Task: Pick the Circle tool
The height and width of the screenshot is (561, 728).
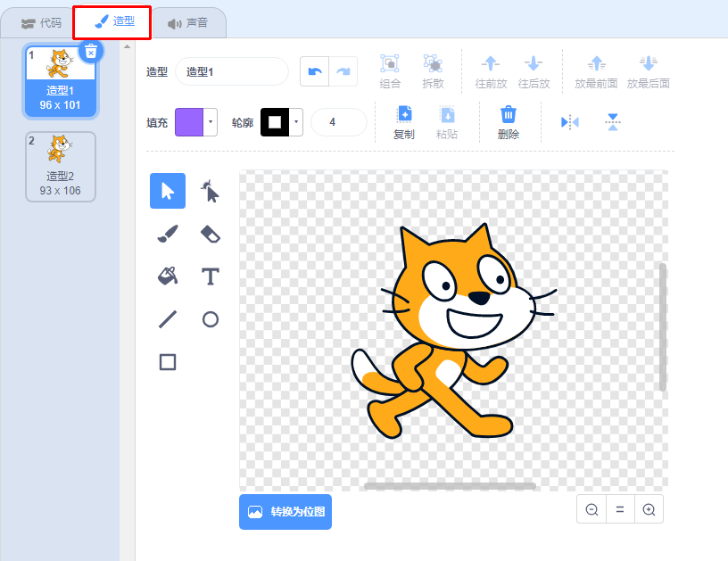Action: pos(211,319)
